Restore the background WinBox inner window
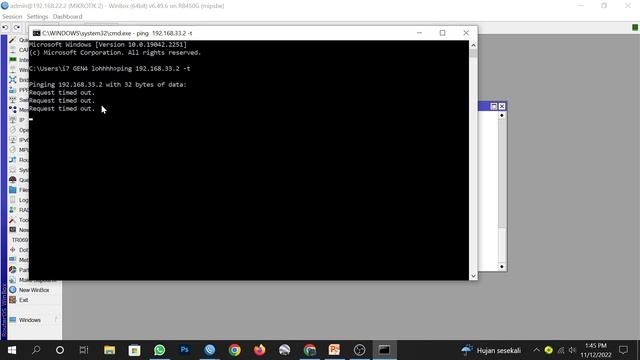 tap(493, 106)
